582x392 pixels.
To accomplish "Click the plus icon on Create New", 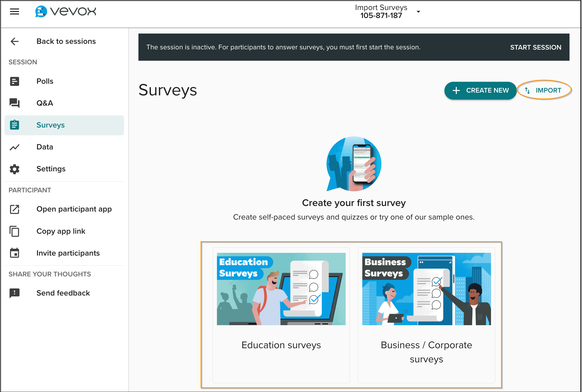I will (456, 90).
